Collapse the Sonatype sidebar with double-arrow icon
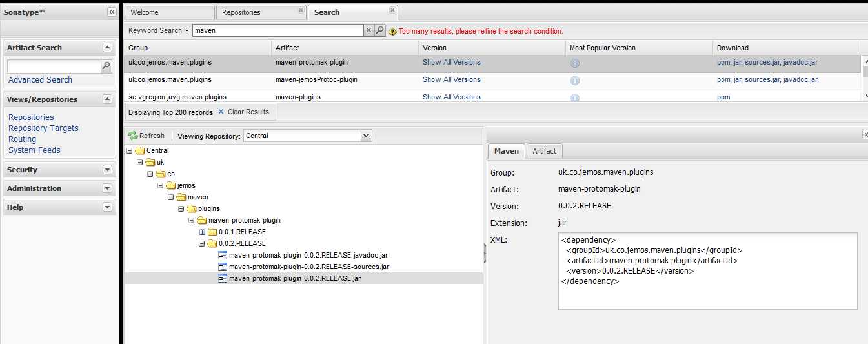Viewport: 868px width, 344px height. (112, 12)
